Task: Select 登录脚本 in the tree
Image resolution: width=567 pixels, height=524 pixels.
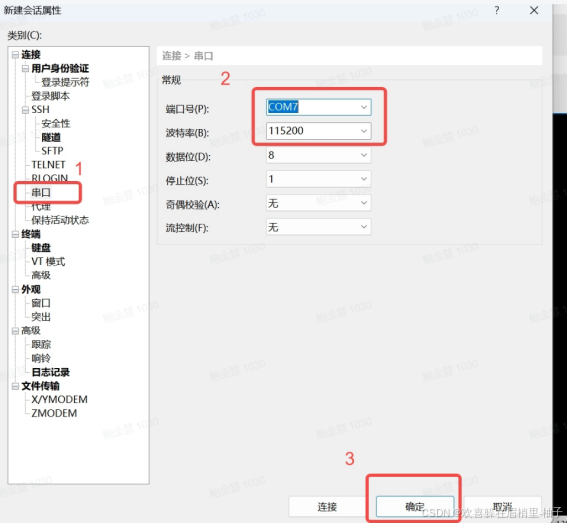Action: pos(50,96)
